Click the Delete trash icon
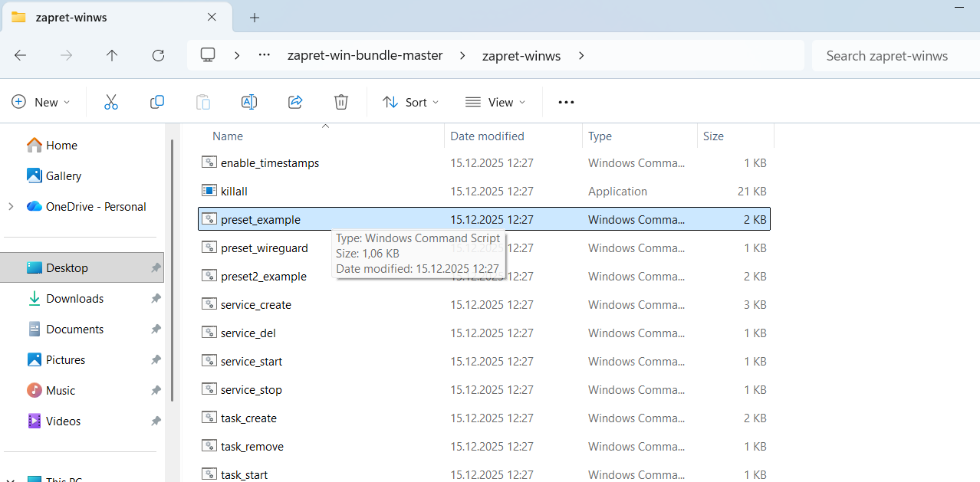The image size is (980, 482). pos(341,102)
